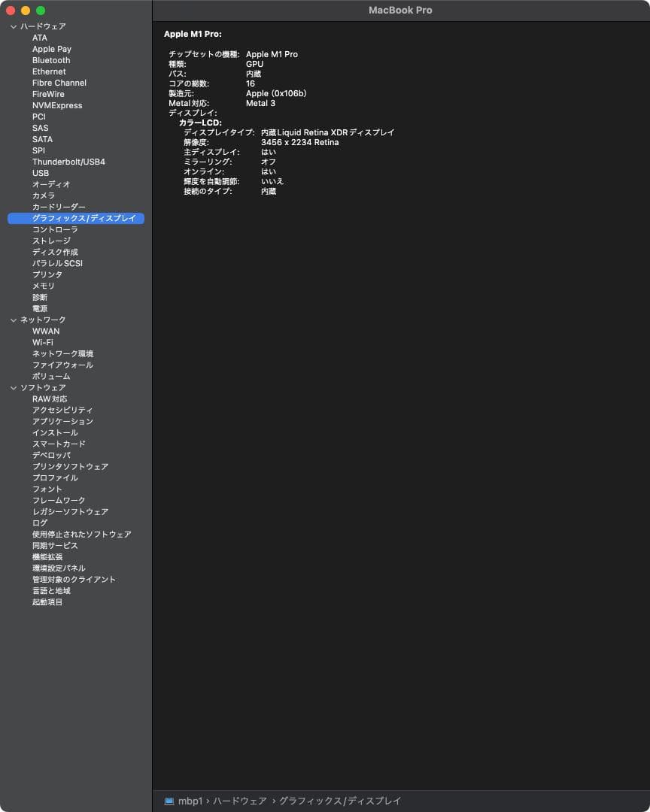Click the mbp1 laptop icon in path bar
The width and height of the screenshot is (650, 812).
pyautogui.click(x=169, y=801)
